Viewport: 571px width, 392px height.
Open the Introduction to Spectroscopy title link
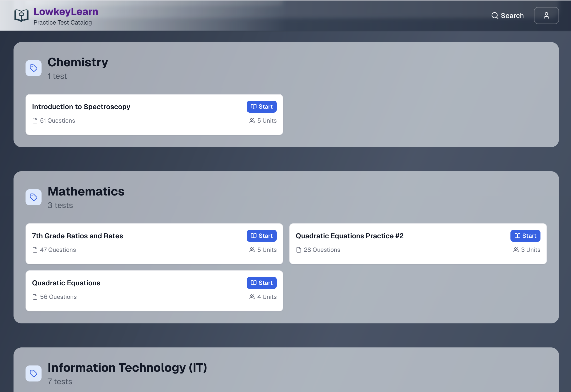[x=81, y=106]
